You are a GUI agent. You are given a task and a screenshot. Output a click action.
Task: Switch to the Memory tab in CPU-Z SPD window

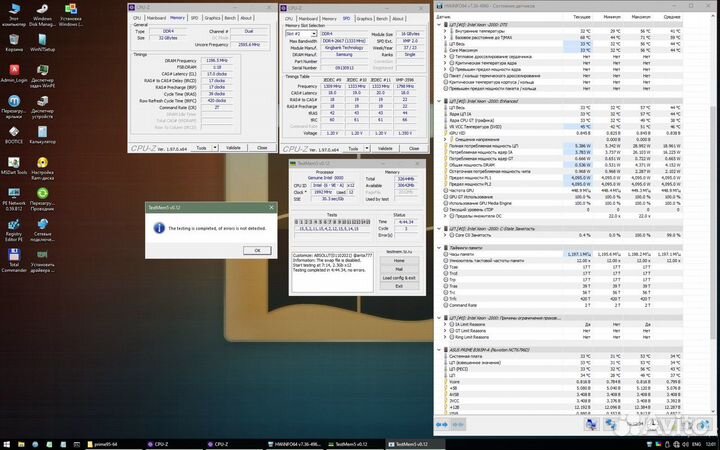[329, 19]
